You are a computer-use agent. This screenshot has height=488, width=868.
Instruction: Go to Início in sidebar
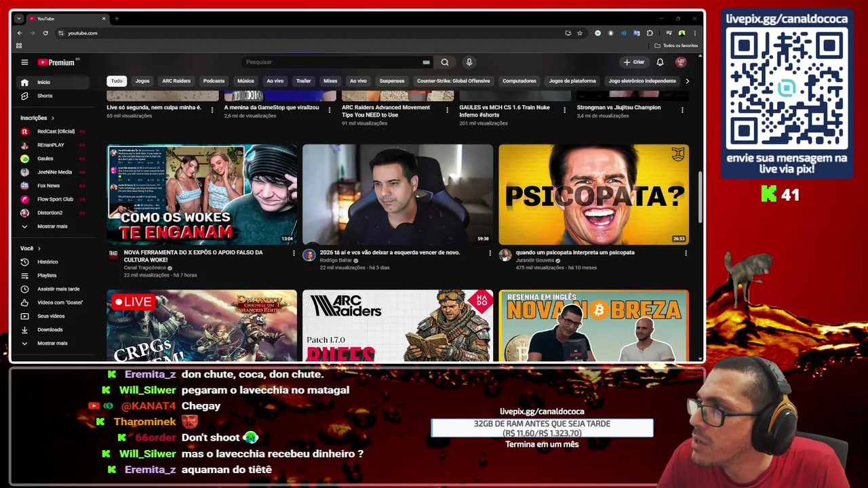coord(53,82)
